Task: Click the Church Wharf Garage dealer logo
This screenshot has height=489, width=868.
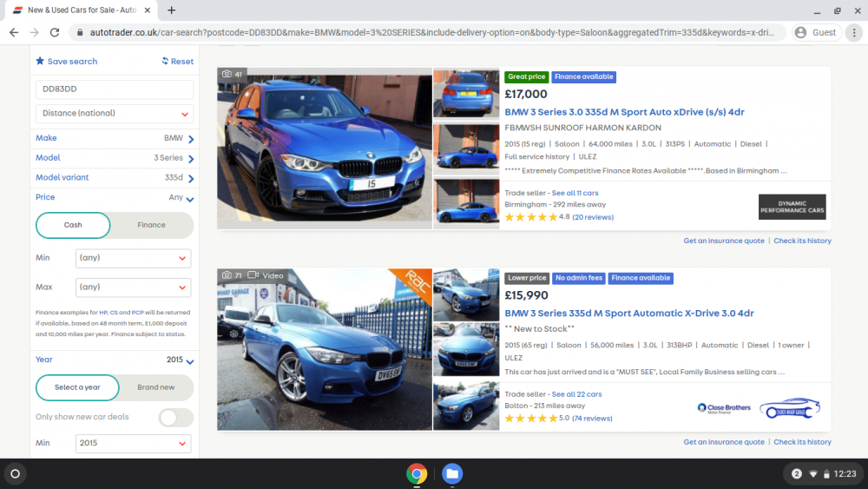Action: pos(789,409)
